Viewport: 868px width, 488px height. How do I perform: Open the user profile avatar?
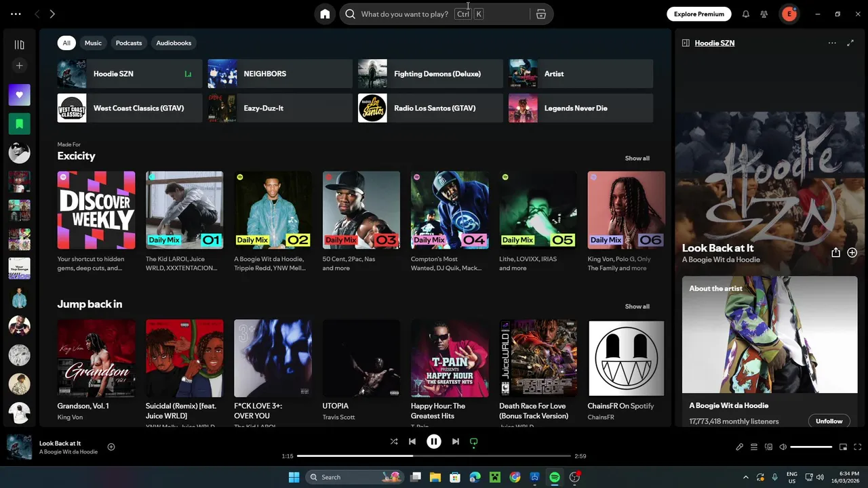[x=789, y=14]
